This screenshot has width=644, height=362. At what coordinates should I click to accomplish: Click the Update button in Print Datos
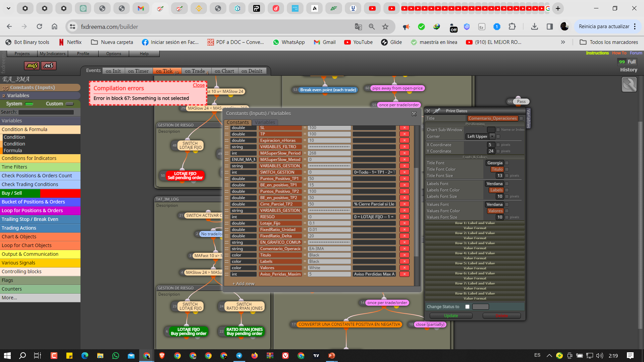pos(451,316)
